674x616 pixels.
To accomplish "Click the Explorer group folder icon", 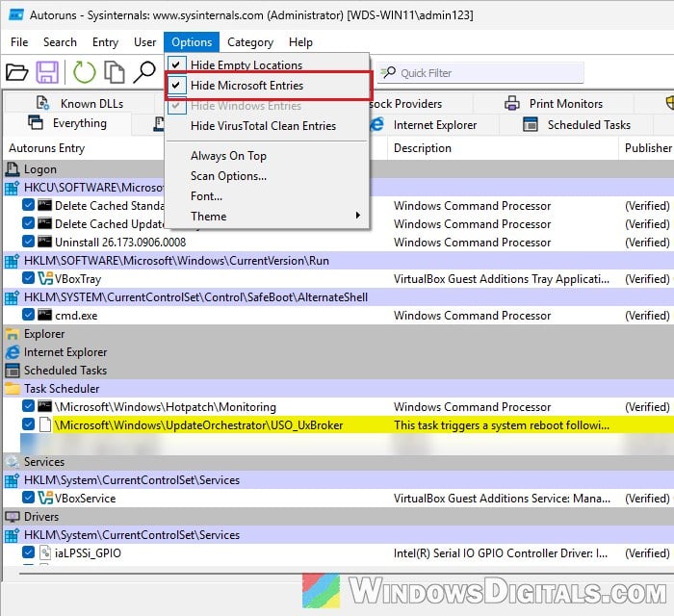I will pos(12,334).
